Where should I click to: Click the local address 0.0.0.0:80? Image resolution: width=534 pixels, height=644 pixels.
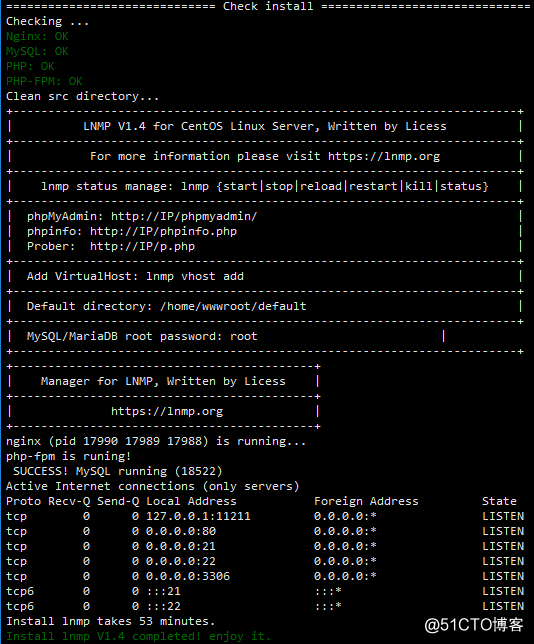point(181,531)
